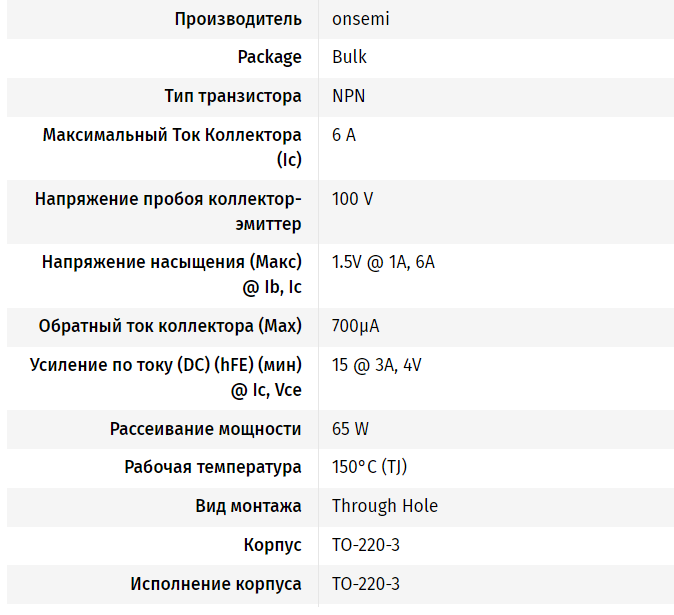Click the "Производитель" row label
674x615 pixels.
click(x=237, y=19)
